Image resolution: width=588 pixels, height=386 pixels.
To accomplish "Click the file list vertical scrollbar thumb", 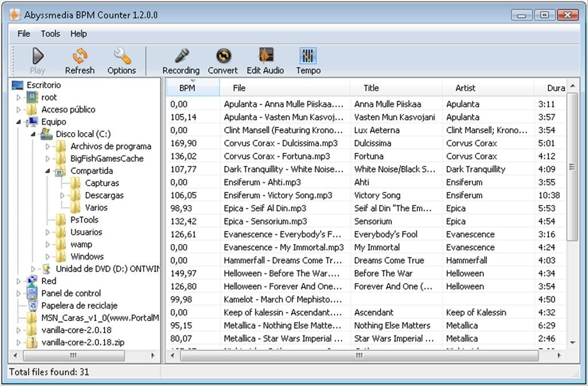I will pyautogui.click(x=572, y=167).
